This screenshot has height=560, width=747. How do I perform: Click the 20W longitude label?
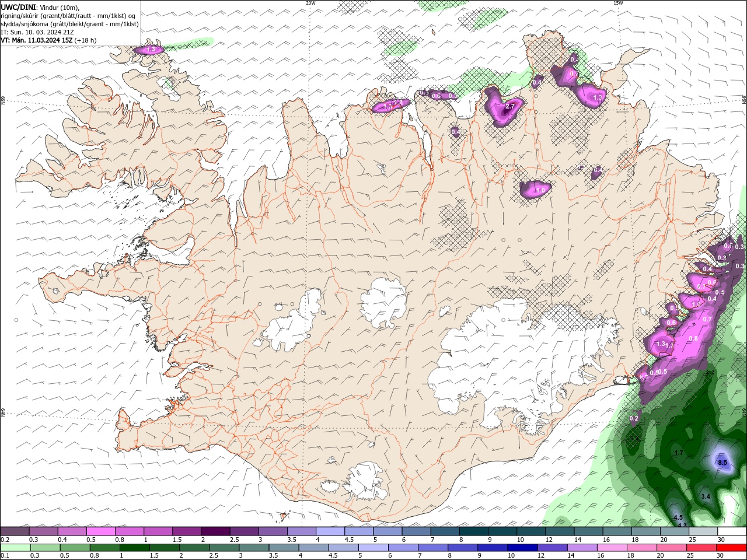point(310,3)
